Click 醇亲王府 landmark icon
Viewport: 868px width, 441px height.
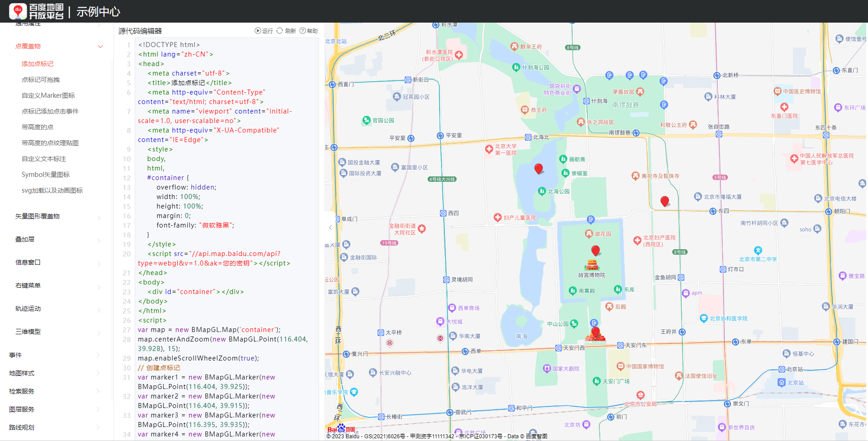tap(514, 47)
